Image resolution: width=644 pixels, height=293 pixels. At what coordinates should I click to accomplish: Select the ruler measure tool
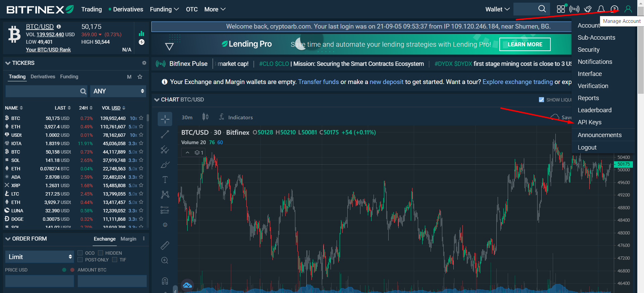[x=165, y=246]
